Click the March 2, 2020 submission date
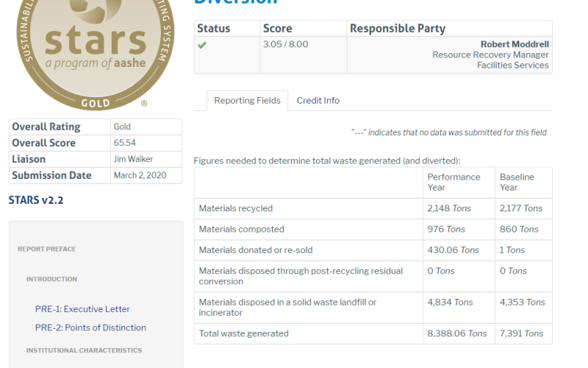The height and width of the screenshot is (368, 588). point(139,176)
